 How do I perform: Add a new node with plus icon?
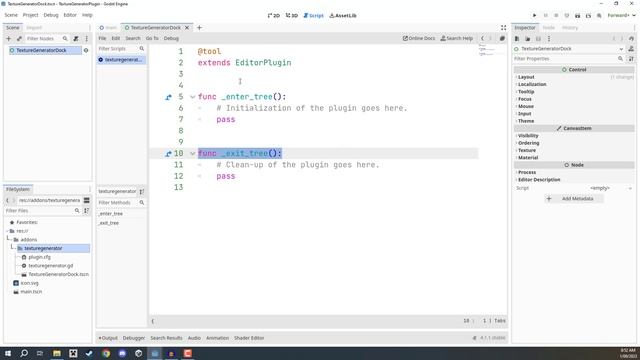pos(9,38)
